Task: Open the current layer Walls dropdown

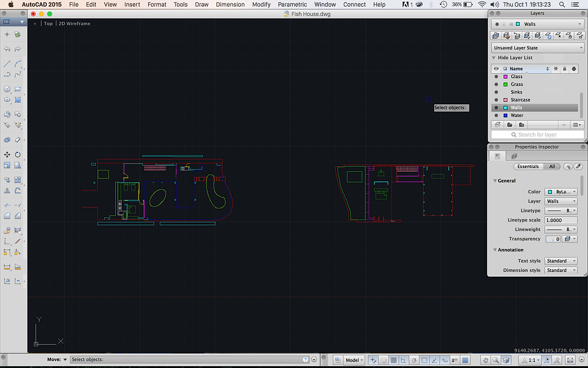Action: pyautogui.click(x=538, y=24)
